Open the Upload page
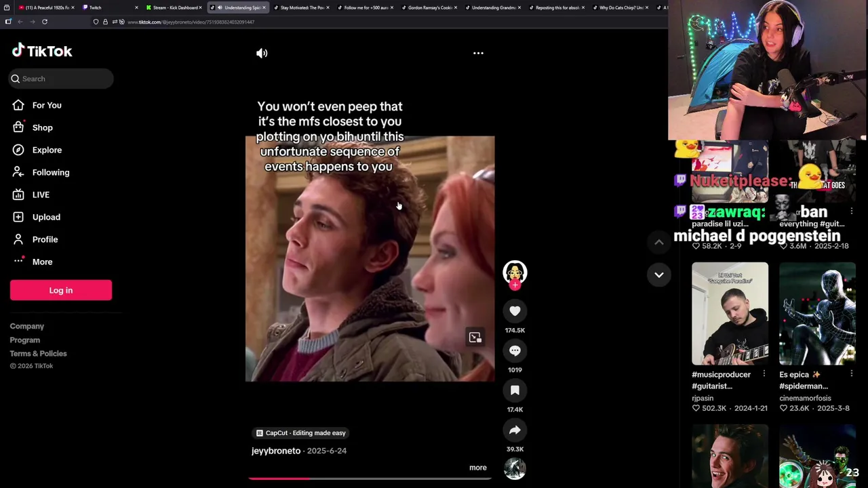The image size is (868, 488). [46, 217]
